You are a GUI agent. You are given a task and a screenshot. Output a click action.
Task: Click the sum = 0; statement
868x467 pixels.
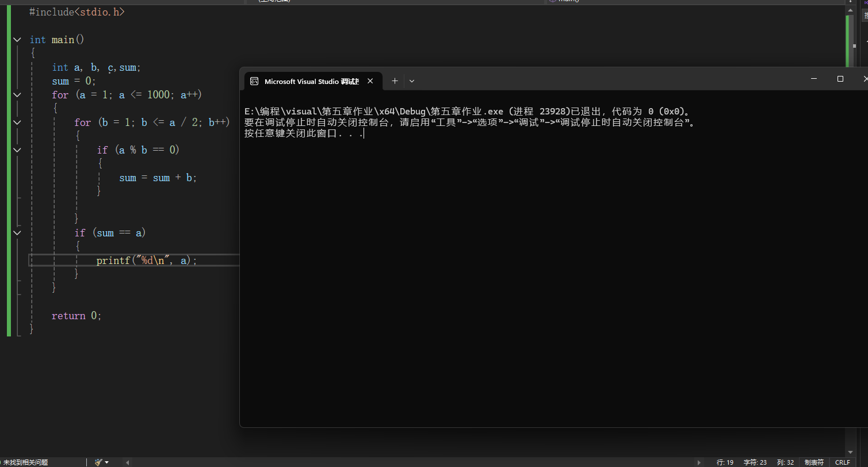pyautogui.click(x=74, y=81)
